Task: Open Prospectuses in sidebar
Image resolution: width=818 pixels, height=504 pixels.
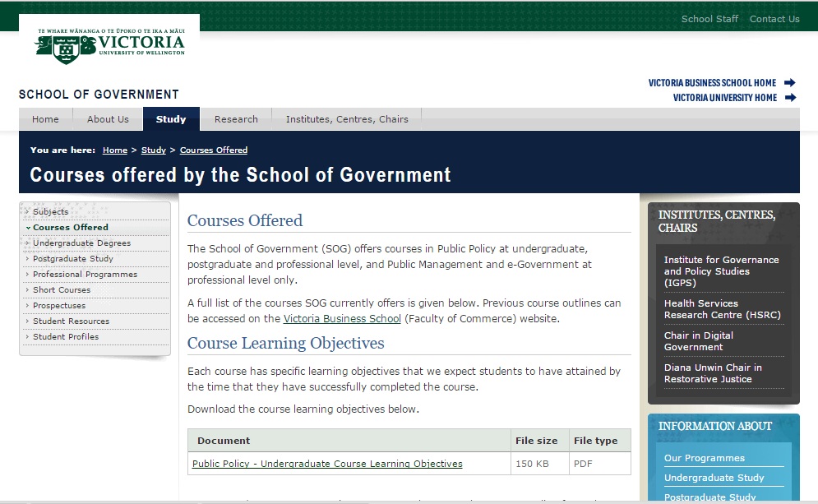Action: (59, 306)
